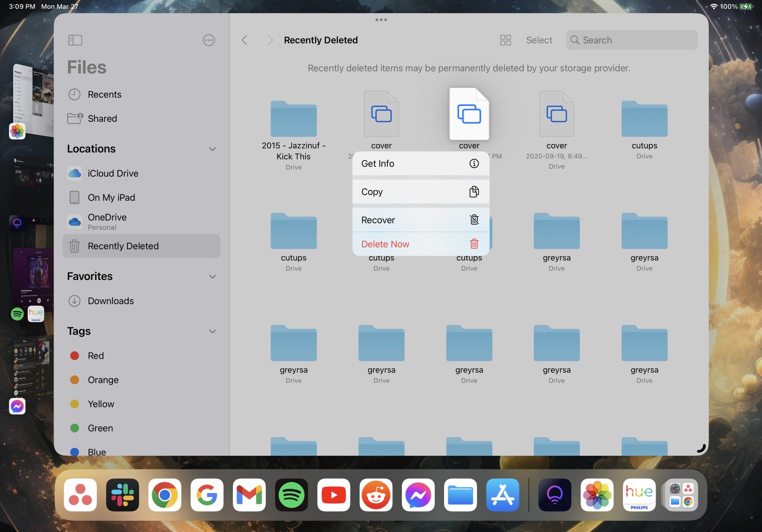The image size is (762, 532).
Task: Switch view using the grid icon
Action: coord(505,40)
